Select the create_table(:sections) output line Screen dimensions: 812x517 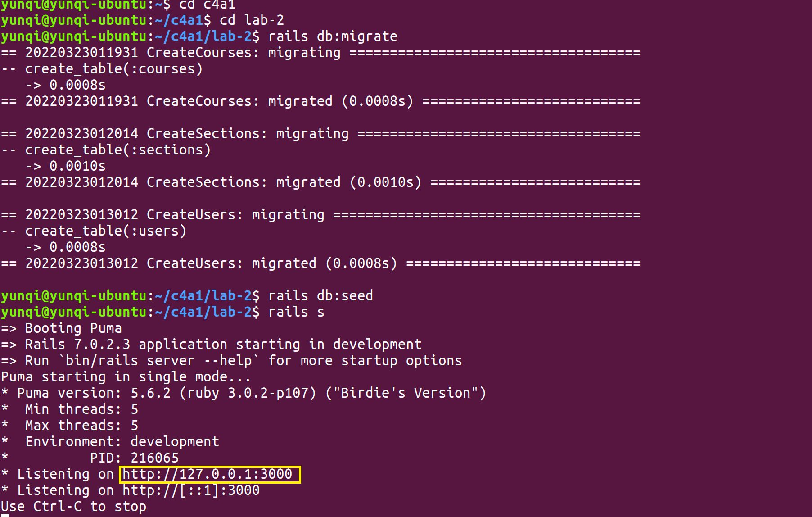click(106, 150)
